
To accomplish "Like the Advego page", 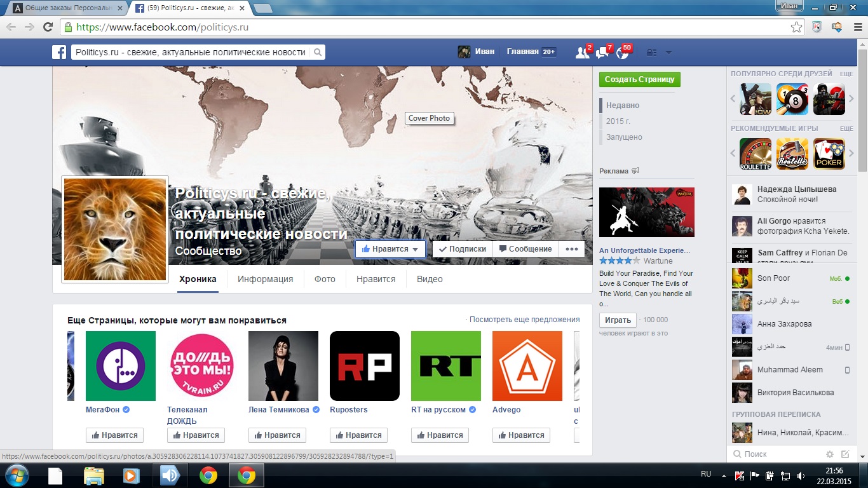I will tap(521, 435).
